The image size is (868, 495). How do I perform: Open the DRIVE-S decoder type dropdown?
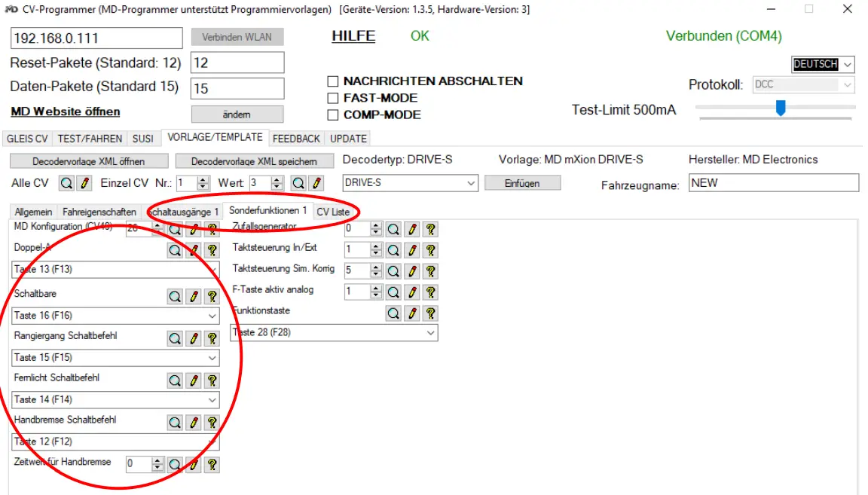click(x=472, y=183)
